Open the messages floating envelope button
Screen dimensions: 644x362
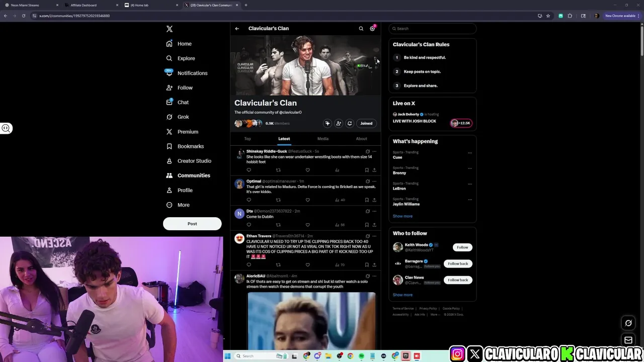click(x=628, y=340)
